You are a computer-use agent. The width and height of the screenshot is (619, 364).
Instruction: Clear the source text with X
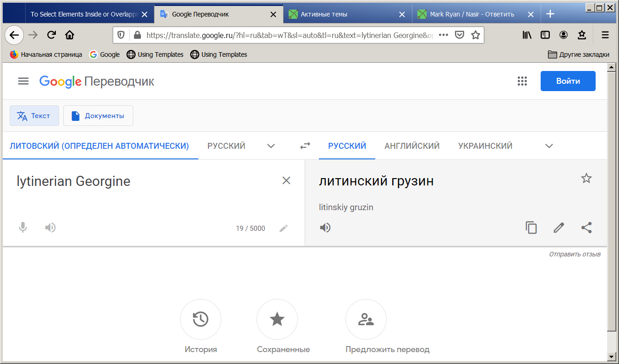tap(286, 180)
